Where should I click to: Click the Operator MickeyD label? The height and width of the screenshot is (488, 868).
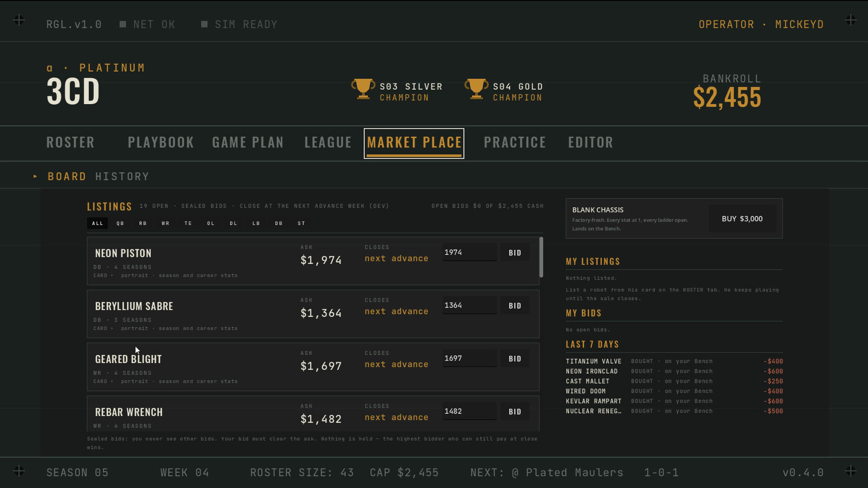[761, 24]
